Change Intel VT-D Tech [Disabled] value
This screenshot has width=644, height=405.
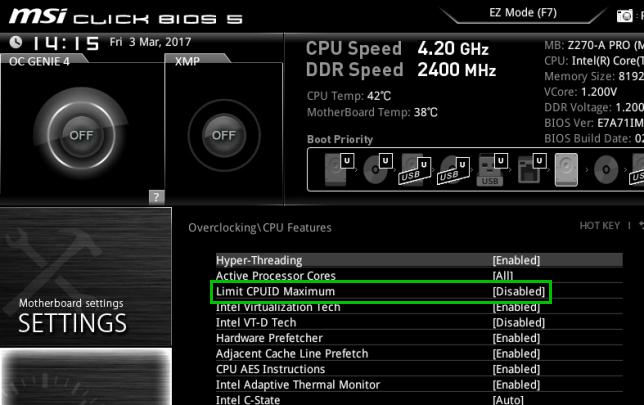point(519,323)
